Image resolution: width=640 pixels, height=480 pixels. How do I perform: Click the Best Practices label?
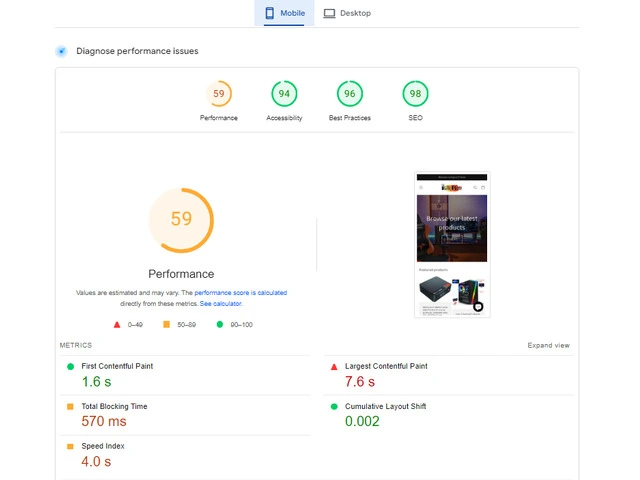coord(350,118)
